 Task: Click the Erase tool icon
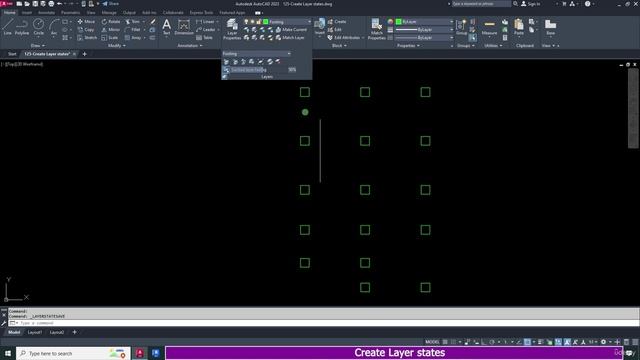pos(153,21)
